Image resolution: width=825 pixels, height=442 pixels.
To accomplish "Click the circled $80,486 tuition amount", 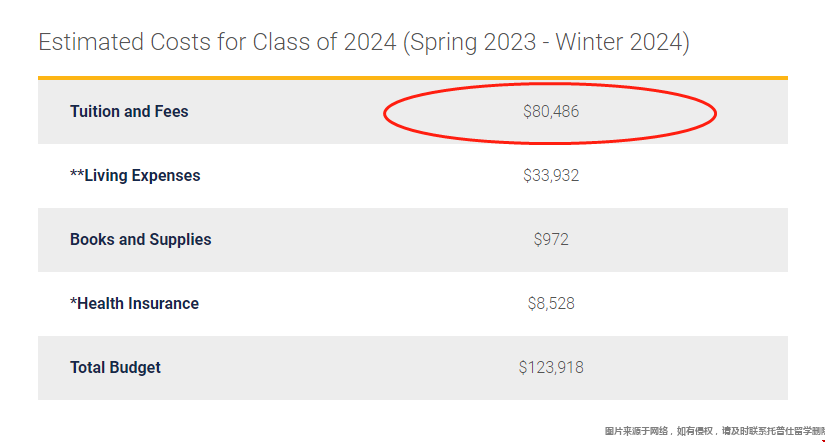I will (551, 112).
